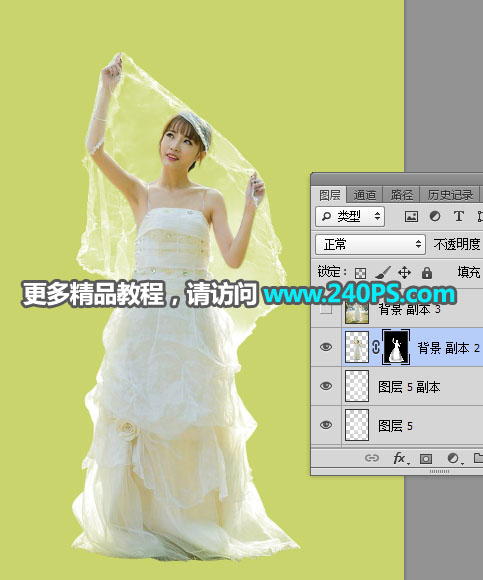Filter layers by pixel image icon
The width and height of the screenshot is (483, 580).
coord(411,216)
